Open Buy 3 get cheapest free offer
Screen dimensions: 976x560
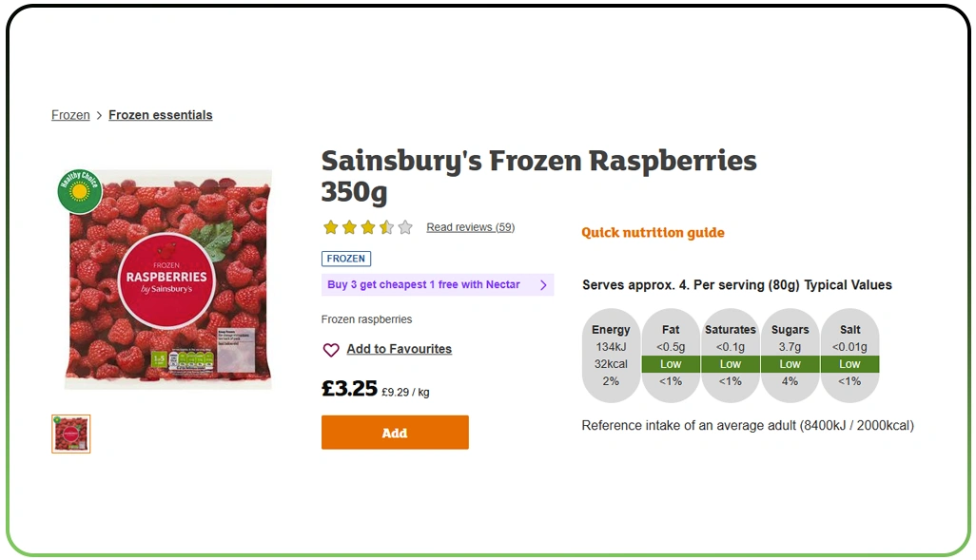(x=423, y=285)
